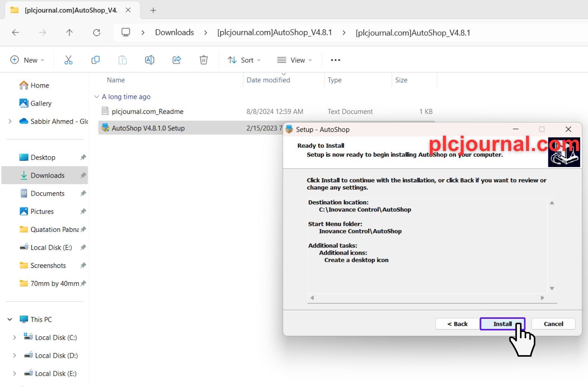Click the Back button in Setup
588x387 pixels.
(457, 324)
